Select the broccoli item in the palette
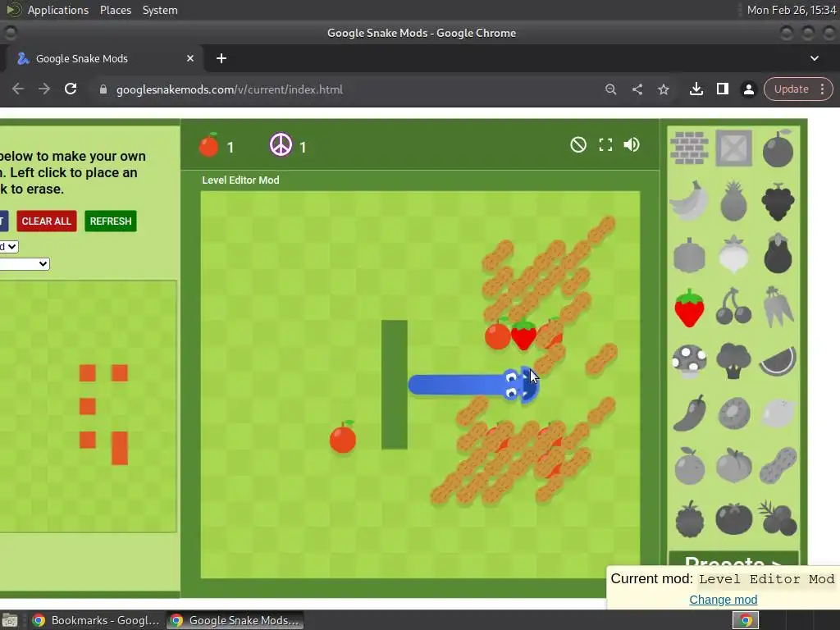 733,361
